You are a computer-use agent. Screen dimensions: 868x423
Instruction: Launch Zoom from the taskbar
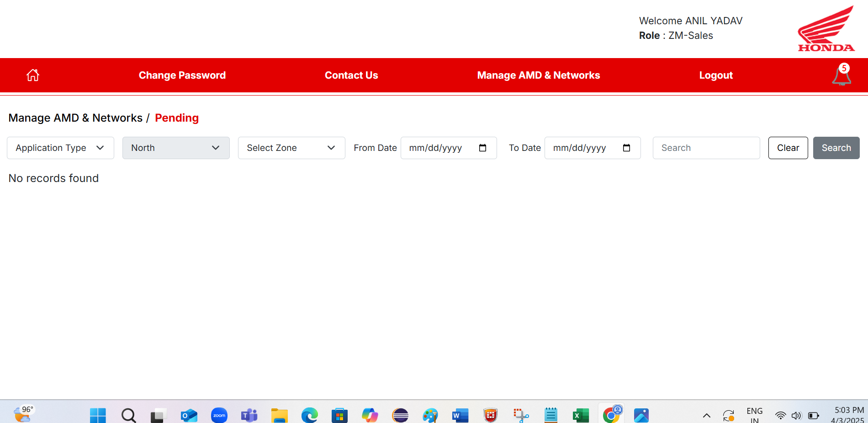219,415
